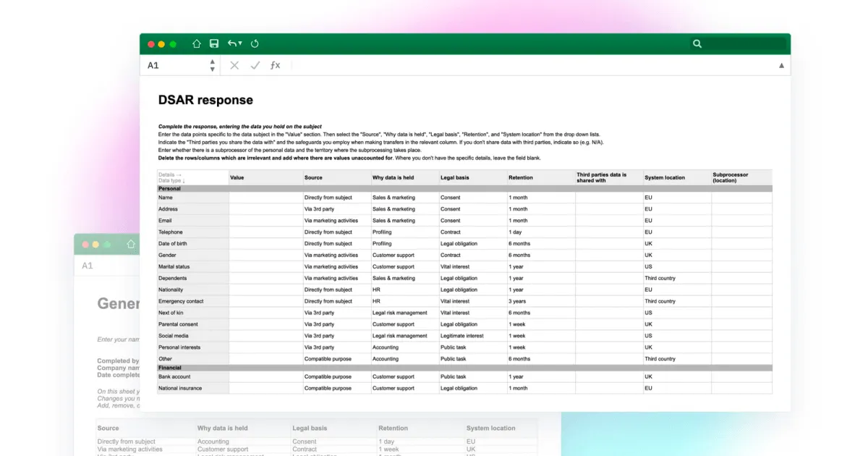868x456 pixels.
Task: Select the 'Bank account' data type cell
Action: [x=192, y=377]
